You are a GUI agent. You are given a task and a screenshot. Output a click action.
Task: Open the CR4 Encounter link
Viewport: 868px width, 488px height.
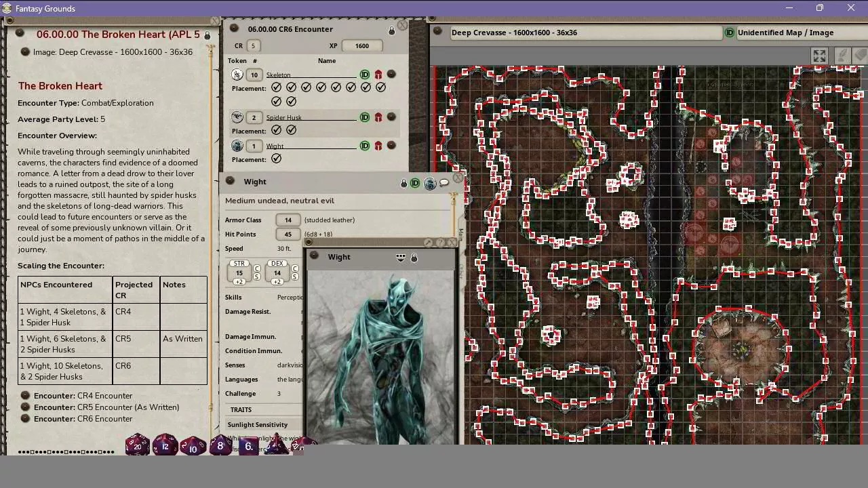click(x=25, y=396)
